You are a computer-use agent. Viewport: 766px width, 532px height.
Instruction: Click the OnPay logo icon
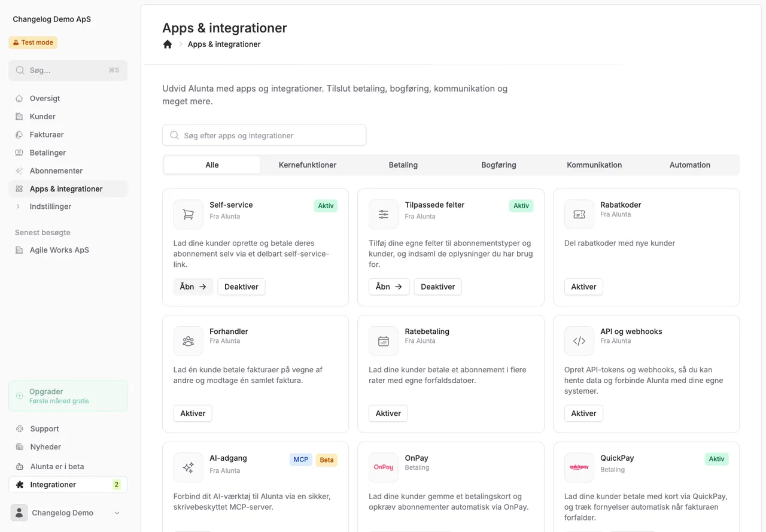click(384, 467)
